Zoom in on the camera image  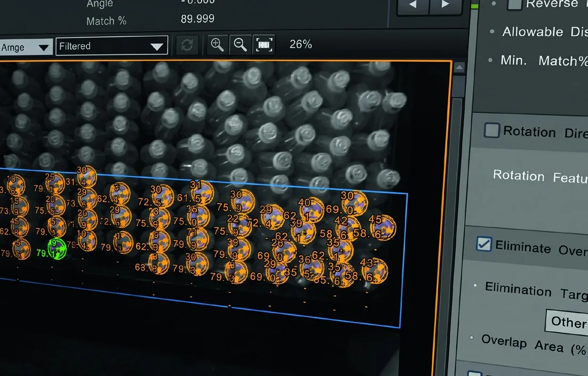[x=217, y=45]
